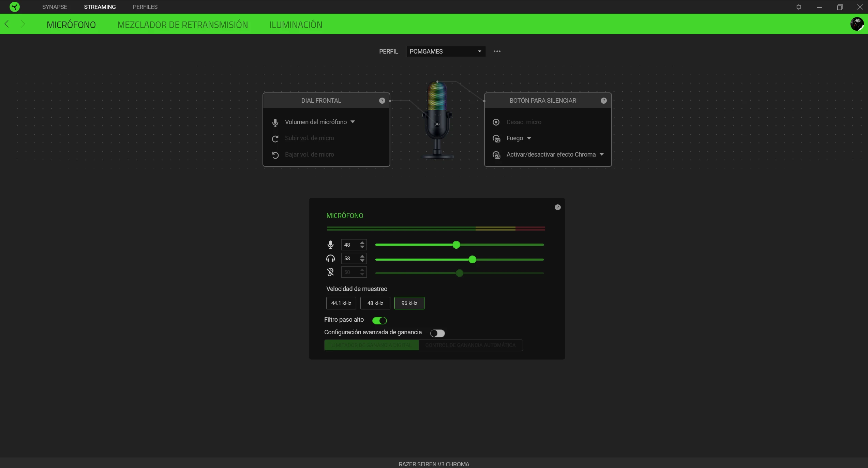
Task: Increase microphone volume value 48
Action: click(x=362, y=242)
